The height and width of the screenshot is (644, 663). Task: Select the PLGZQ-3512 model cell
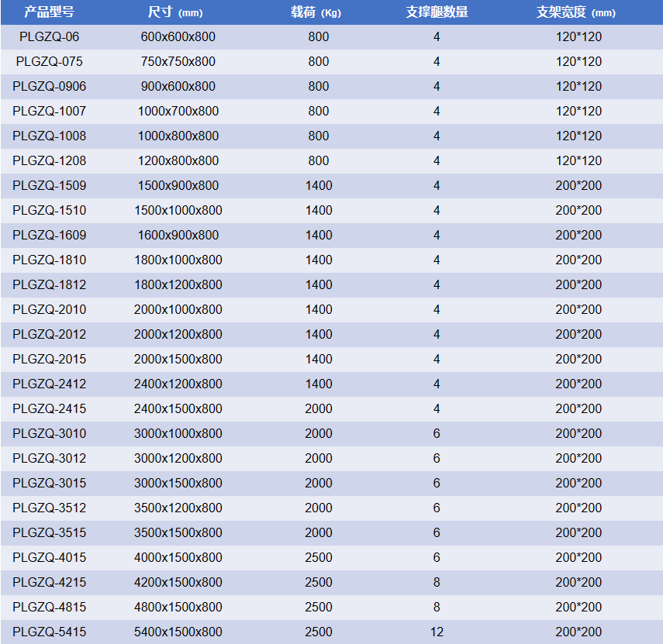click(x=49, y=508)
